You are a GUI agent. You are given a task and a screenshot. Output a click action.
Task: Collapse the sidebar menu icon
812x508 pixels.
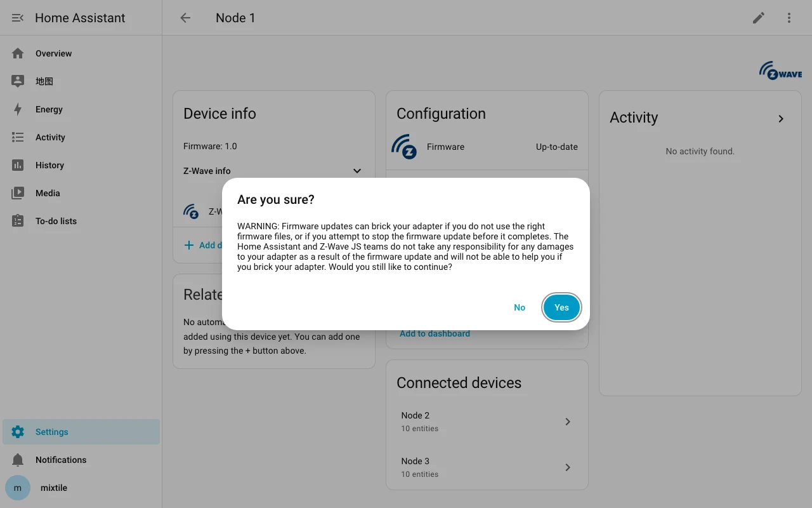pos(18,18)
